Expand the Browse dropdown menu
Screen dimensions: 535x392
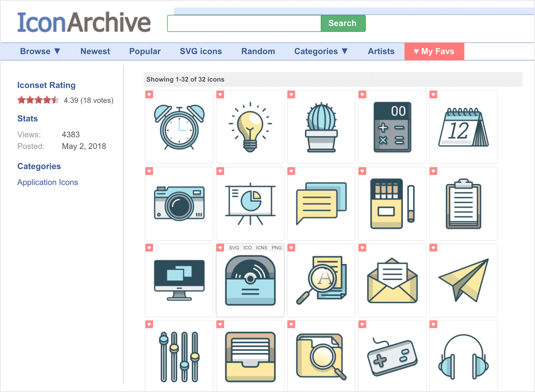point(40,51)
